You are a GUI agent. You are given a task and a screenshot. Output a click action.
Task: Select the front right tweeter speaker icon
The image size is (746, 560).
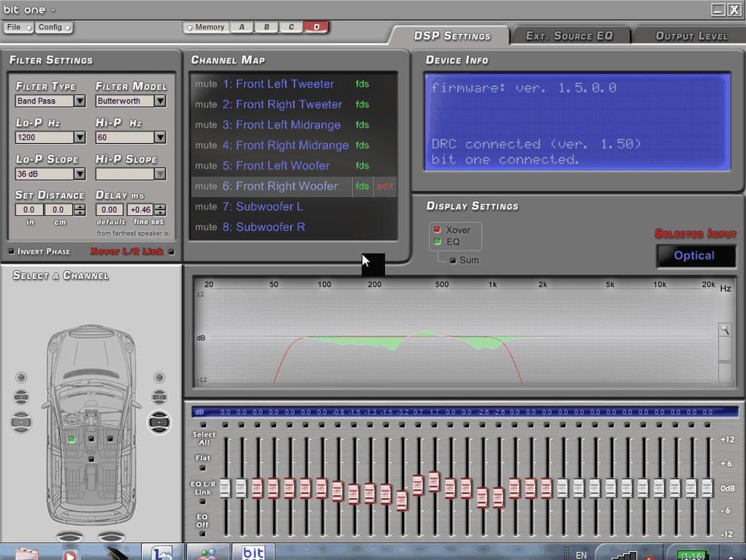click(160, 377)
